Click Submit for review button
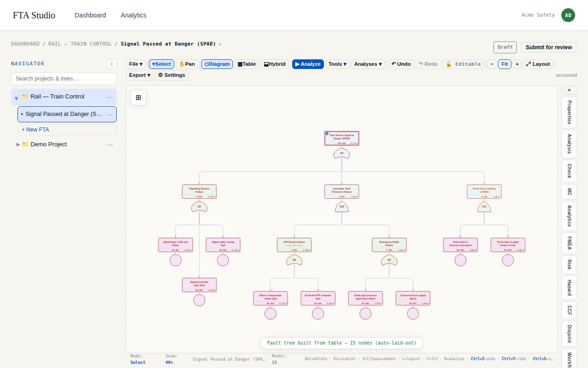Image resolution: width=588 pixels, height=368 pixels. 548,47
